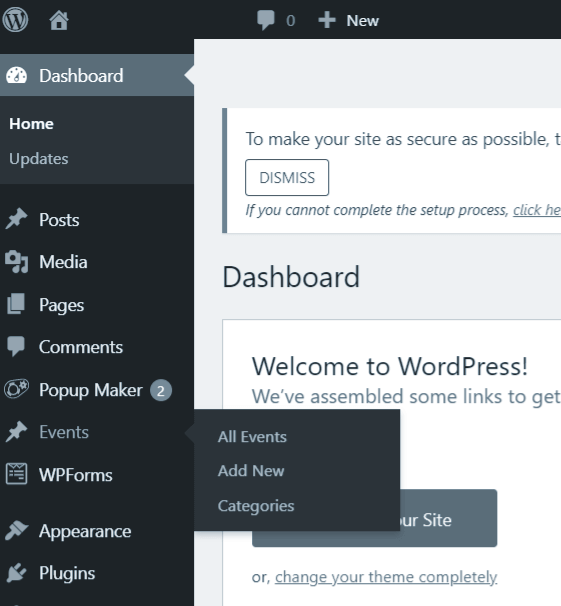Click the DISMISS button
This screenshot has height=606, width=561.
[x=287, y=177]
